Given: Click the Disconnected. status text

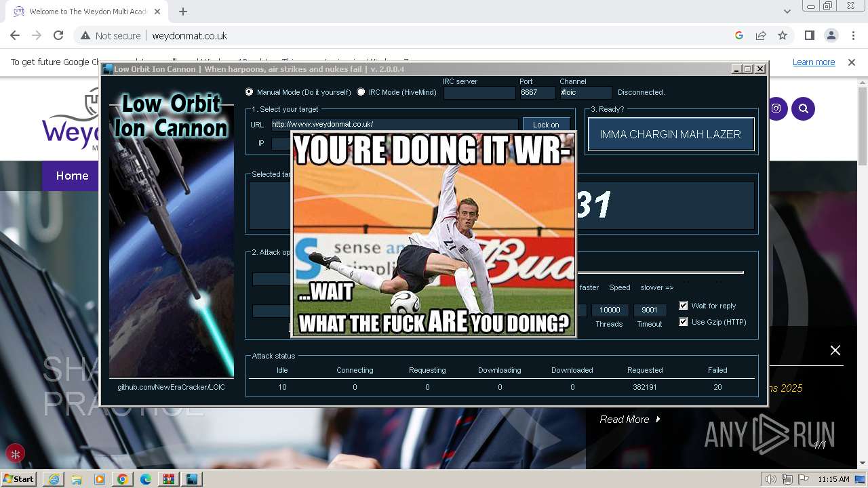Looking at the screenshot, I should (x=641, y=92).
